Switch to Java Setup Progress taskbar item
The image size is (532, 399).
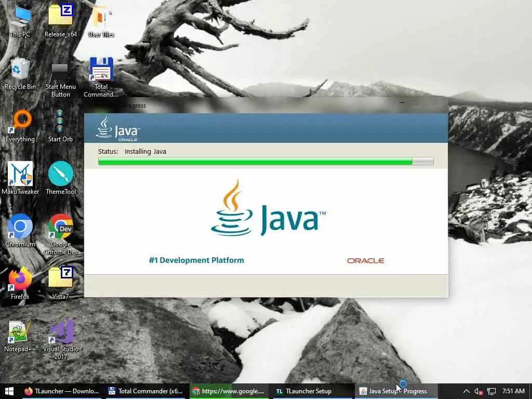click(x=395, y=391)
